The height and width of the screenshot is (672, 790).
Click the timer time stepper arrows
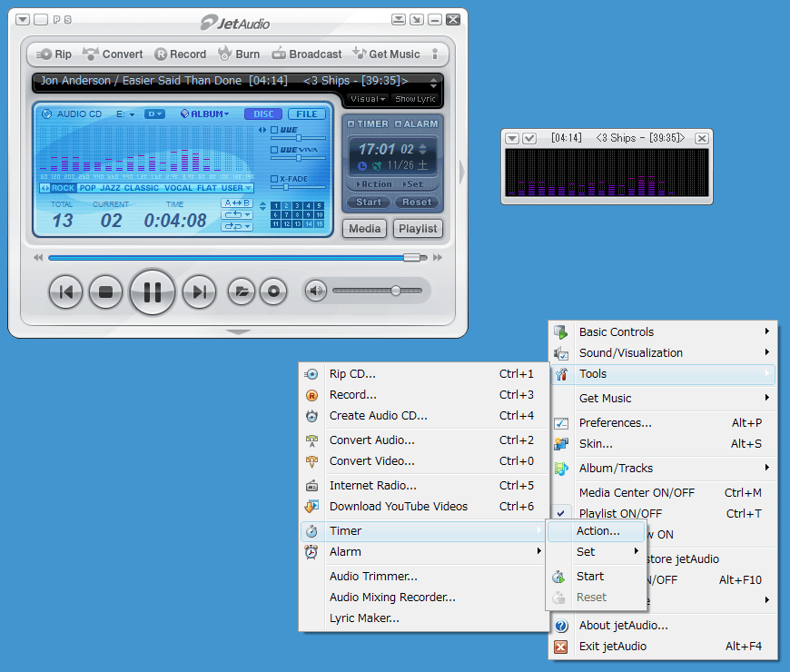click(x=423, y=149)
